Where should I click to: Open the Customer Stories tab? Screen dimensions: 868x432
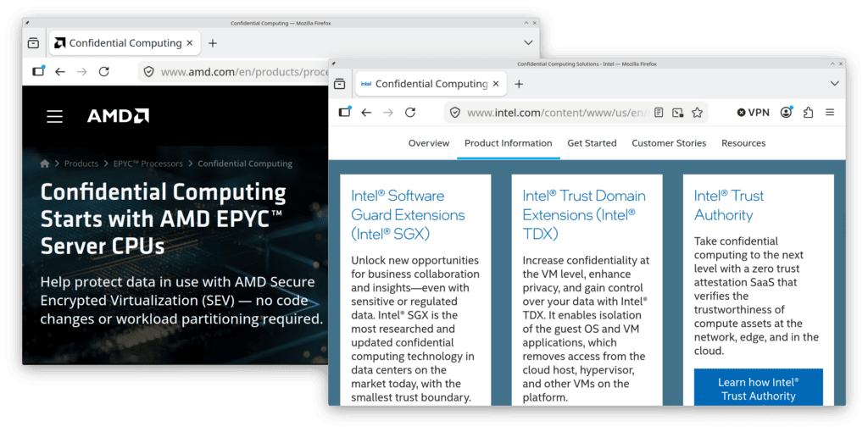(669, 143)
